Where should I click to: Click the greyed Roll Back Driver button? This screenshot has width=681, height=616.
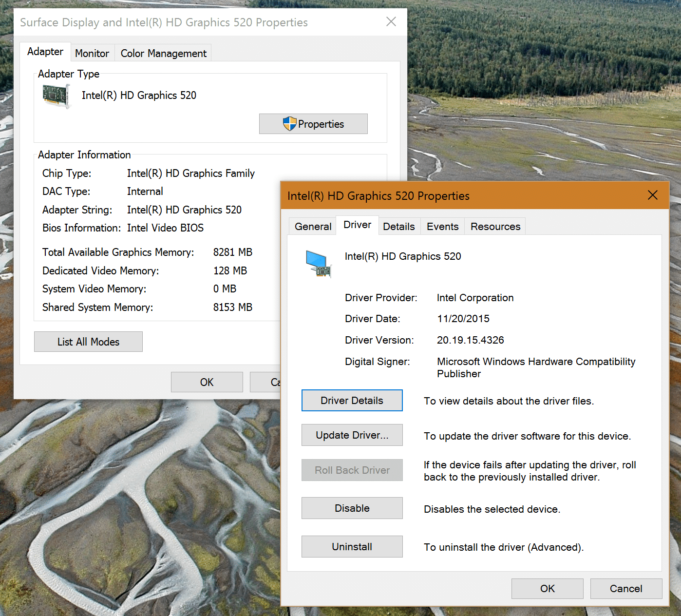[352, 470]
